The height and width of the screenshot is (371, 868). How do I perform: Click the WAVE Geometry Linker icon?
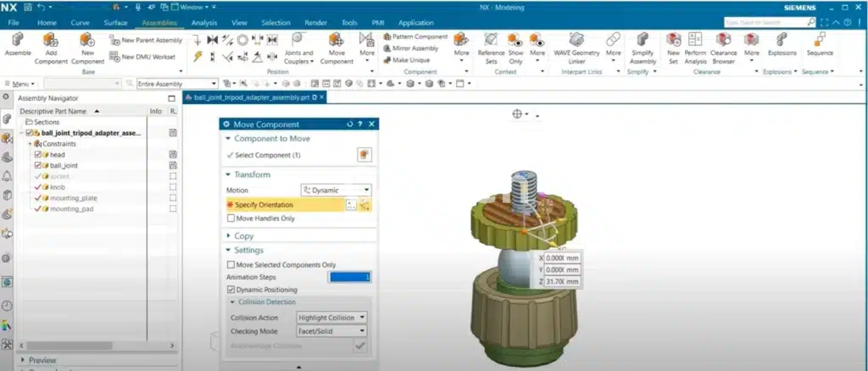pos(576,41)
